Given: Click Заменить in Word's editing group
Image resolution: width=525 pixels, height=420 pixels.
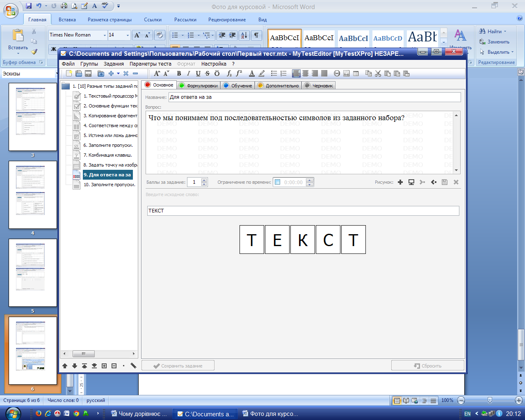Looking at the screenshot, I should (x=494, y=42).
